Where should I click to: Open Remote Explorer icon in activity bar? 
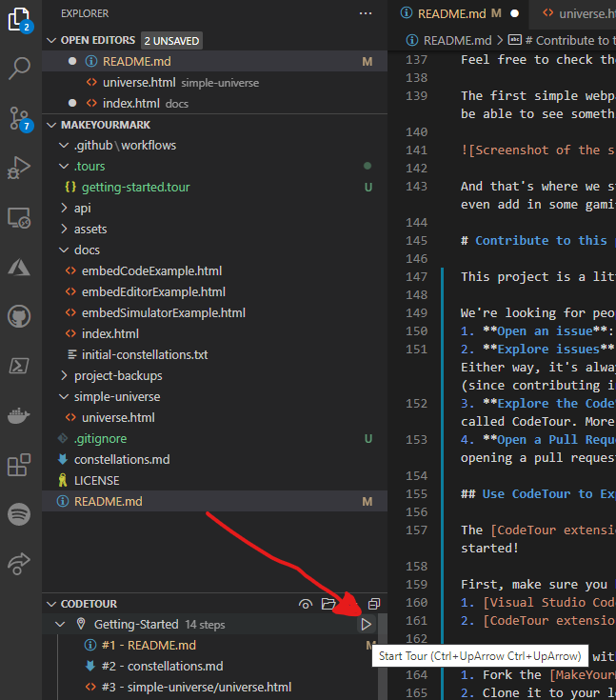click(19, 218)
